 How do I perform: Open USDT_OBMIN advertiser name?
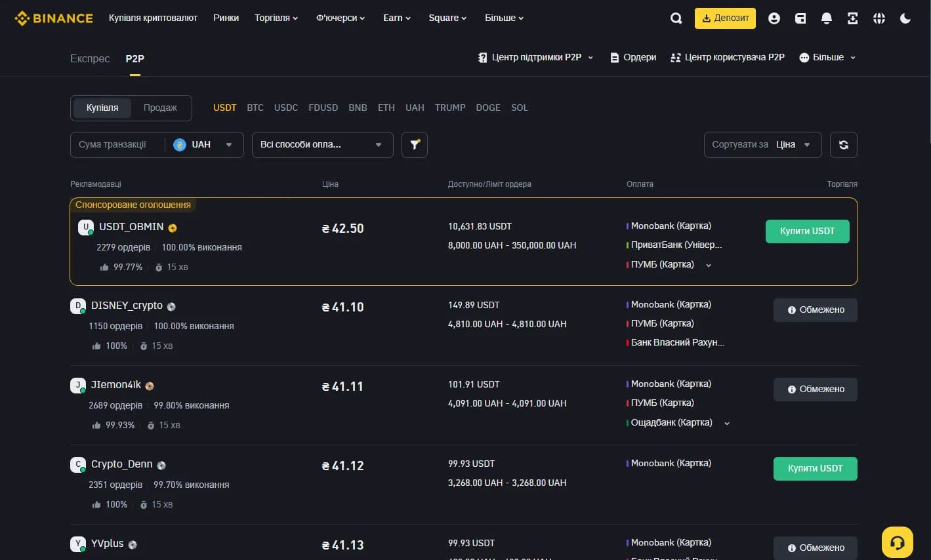click(131, 227)
